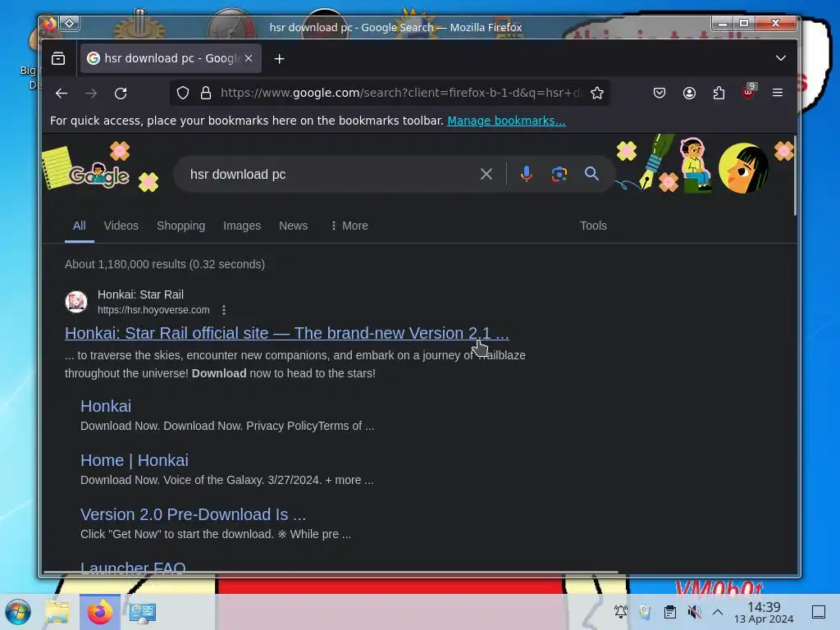840x630 pixels.
Task: Click the hsr.hoyoverse.com URL text
Action: pyautogui.click(x=153, y=309)
